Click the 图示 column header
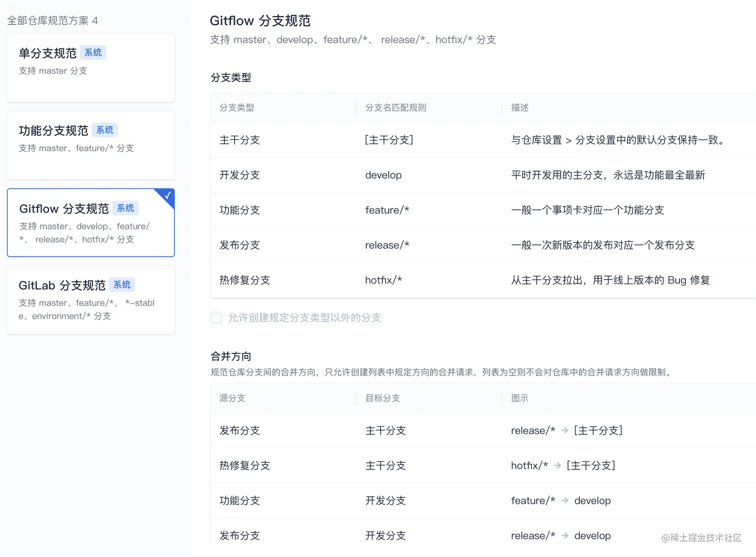This screenshot has height=557, width=756. click(520, 398)
